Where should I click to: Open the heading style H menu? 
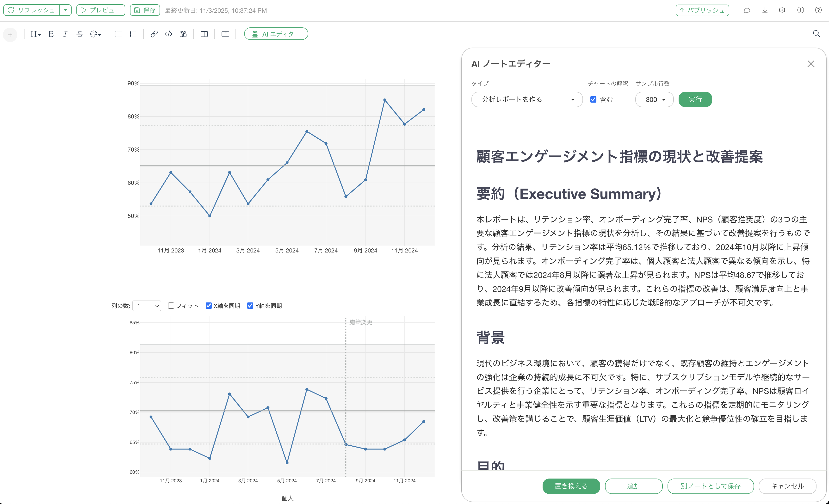pyautogui.click(x=36, y=34)
